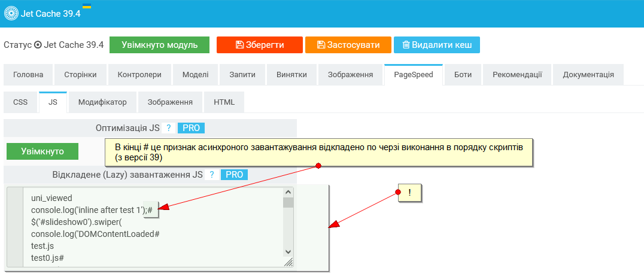
Task: Click the textarea scrollbar down arrow
Action: tap(288, 251)
